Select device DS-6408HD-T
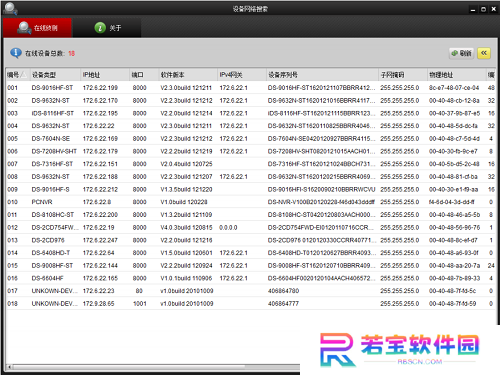The image size is (500, 375). (51, 253)
